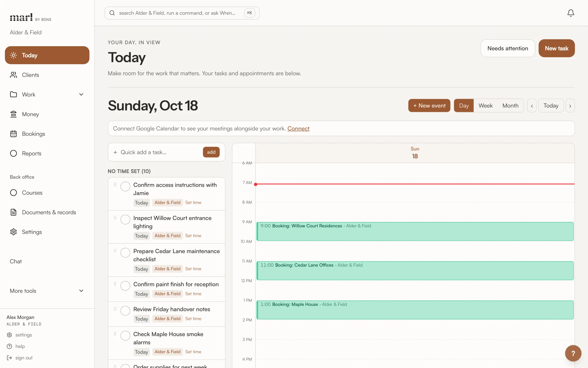Grab drag handle for Confirm access instructions task

[115, 184]
